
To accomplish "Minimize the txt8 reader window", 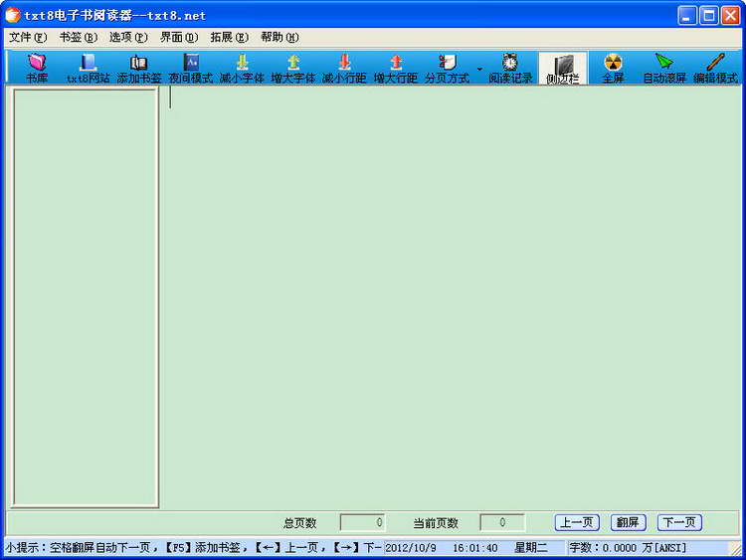I will [686, 15].
